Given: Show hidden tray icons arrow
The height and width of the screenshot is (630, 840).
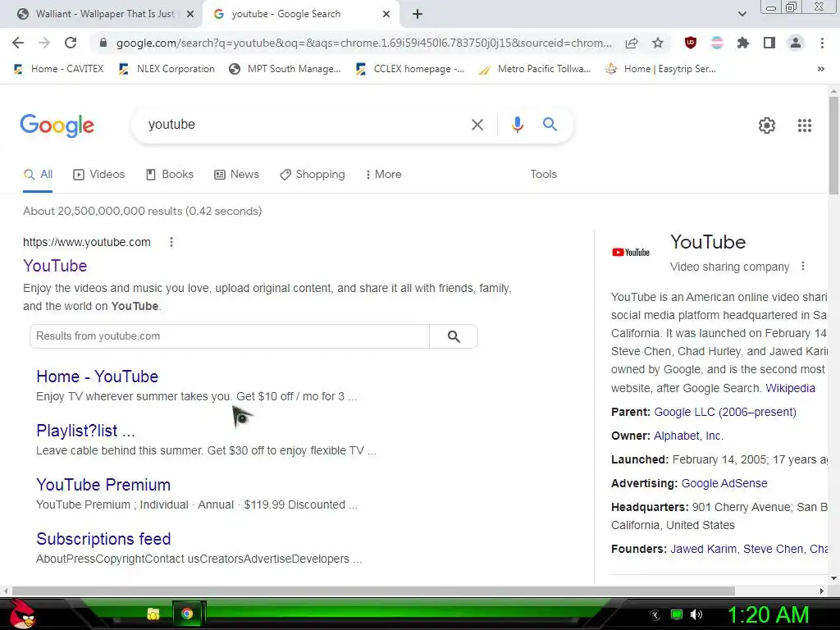Looking at the screenshot, I should [x=655, y=615].
